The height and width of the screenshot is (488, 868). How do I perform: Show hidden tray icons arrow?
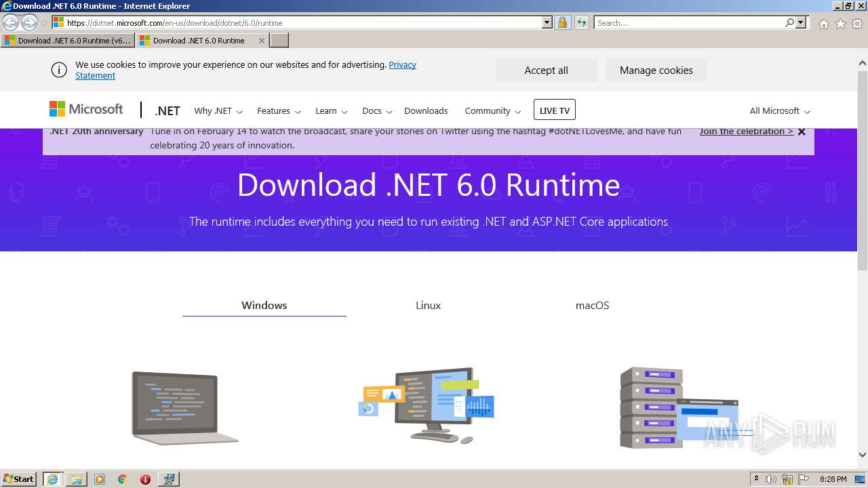click(756, 479)
